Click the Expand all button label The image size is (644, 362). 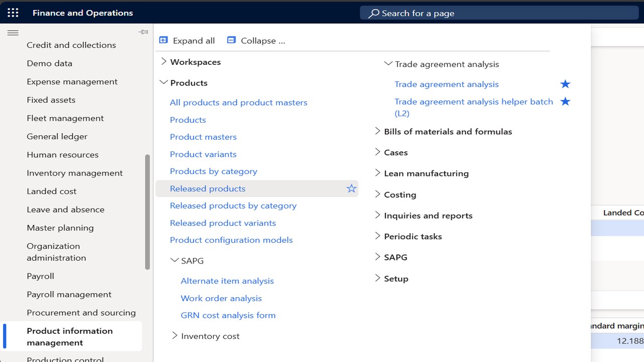194,41
